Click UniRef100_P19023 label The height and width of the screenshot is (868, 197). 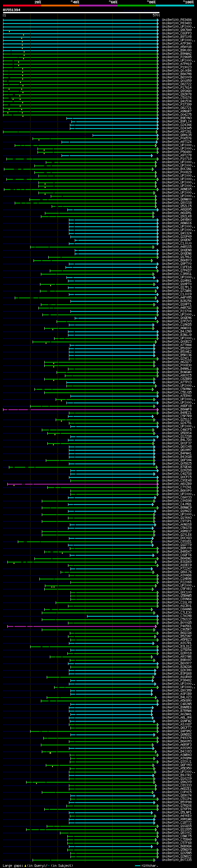(177, 67)
